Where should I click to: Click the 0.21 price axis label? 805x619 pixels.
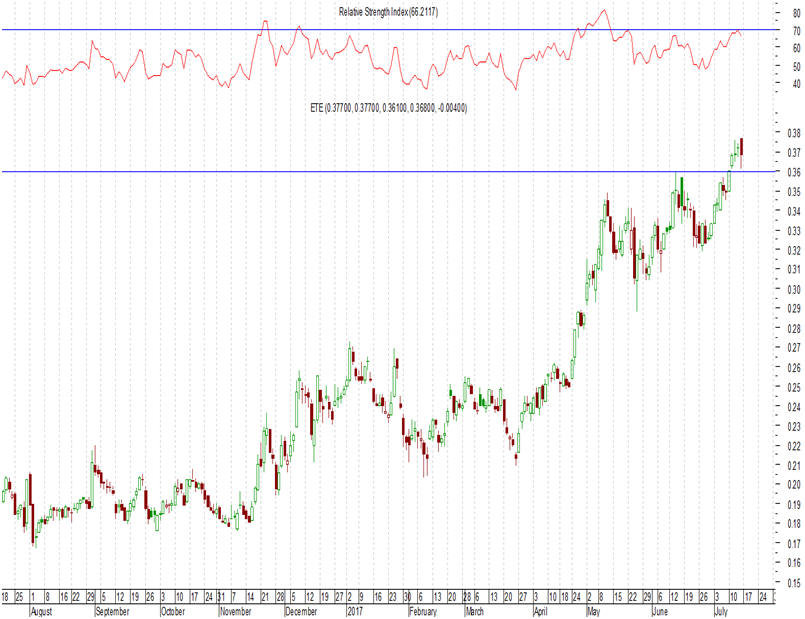tap(794, 465)
